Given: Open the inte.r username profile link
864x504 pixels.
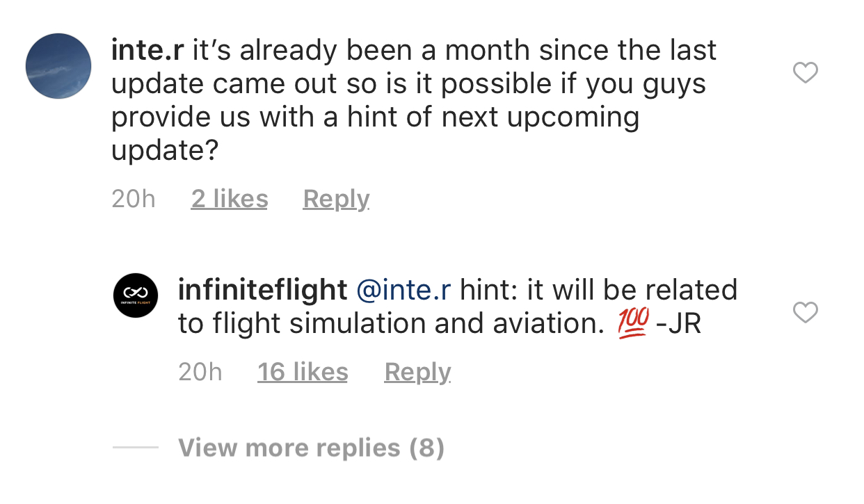Looking at the screenshot, I should tap(147, 51).
